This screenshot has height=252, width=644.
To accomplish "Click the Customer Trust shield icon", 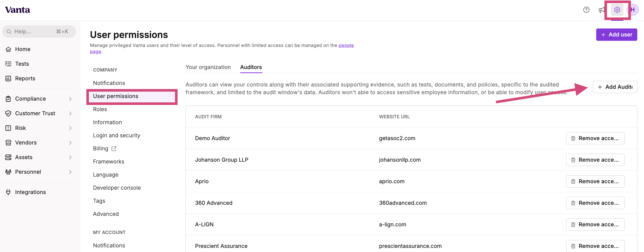I will pos(8,113).
